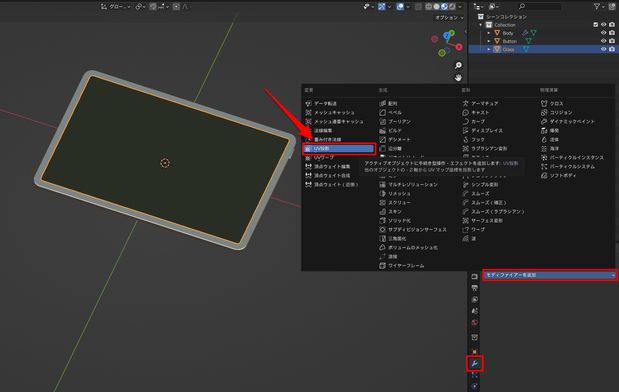
Task: Click the new collection icon in outliner
Action: 612,6
